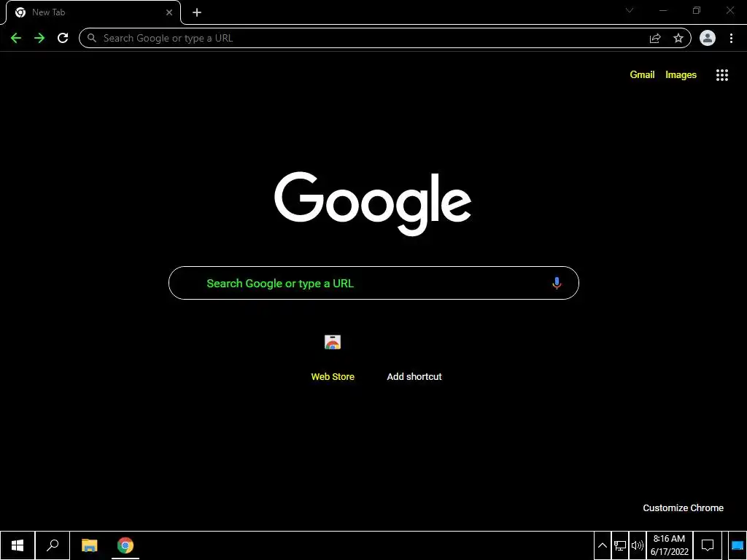Click the network tray icon
Screen dimensions: 747x560
coord(620,545)
